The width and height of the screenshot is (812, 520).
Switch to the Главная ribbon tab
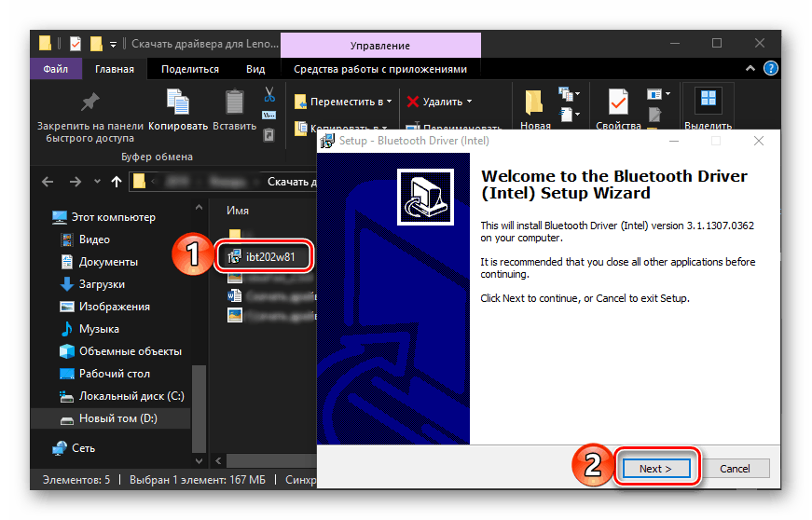[x=115, y=69]
